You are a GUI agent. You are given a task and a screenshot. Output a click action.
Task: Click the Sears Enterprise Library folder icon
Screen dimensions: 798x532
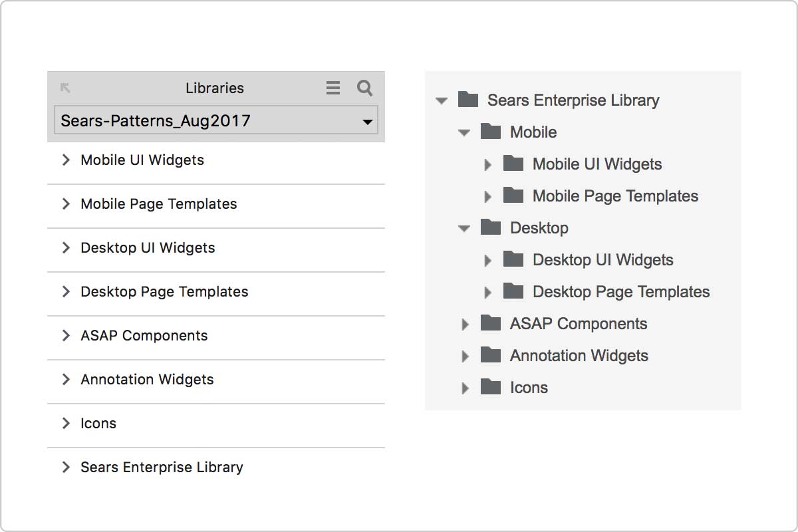click(x=468, y=100)
